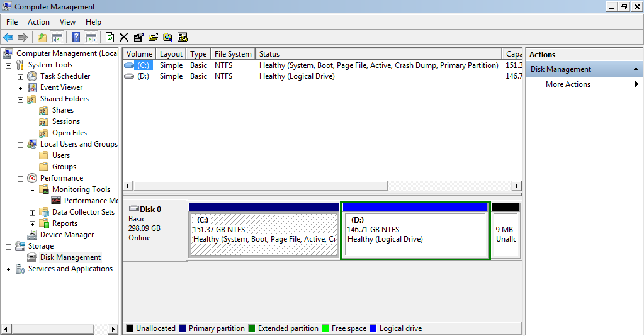Collapse the Local Users and Groups node
Viewport: 644px width, 336px height.
pyautogui.click(x=20, y=145)
